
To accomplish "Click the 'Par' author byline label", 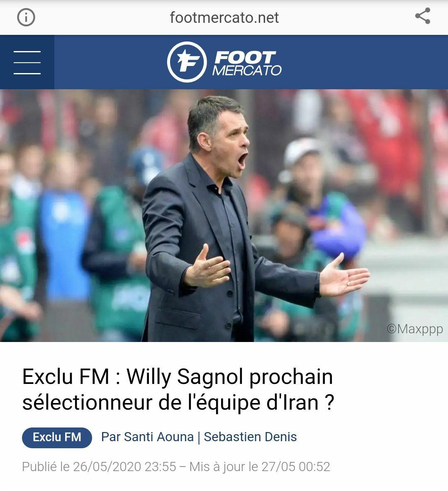I will 111,437.
